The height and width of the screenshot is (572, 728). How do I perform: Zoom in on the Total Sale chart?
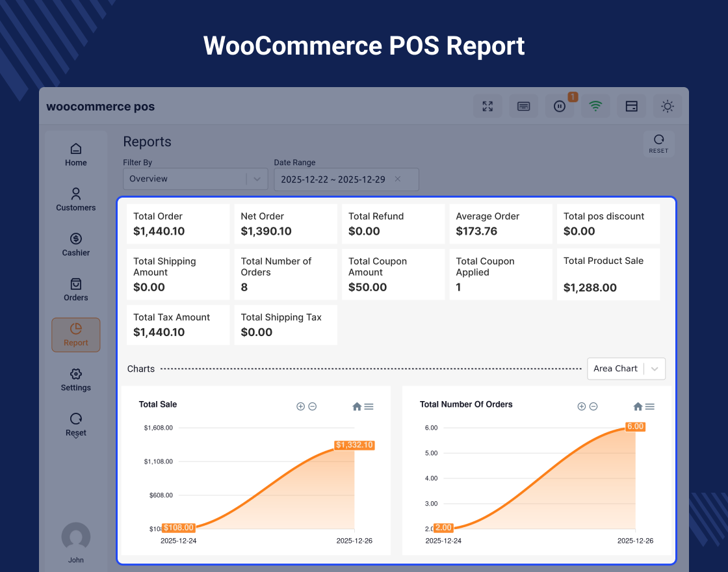pyautogui.click(x=300, y=406)
